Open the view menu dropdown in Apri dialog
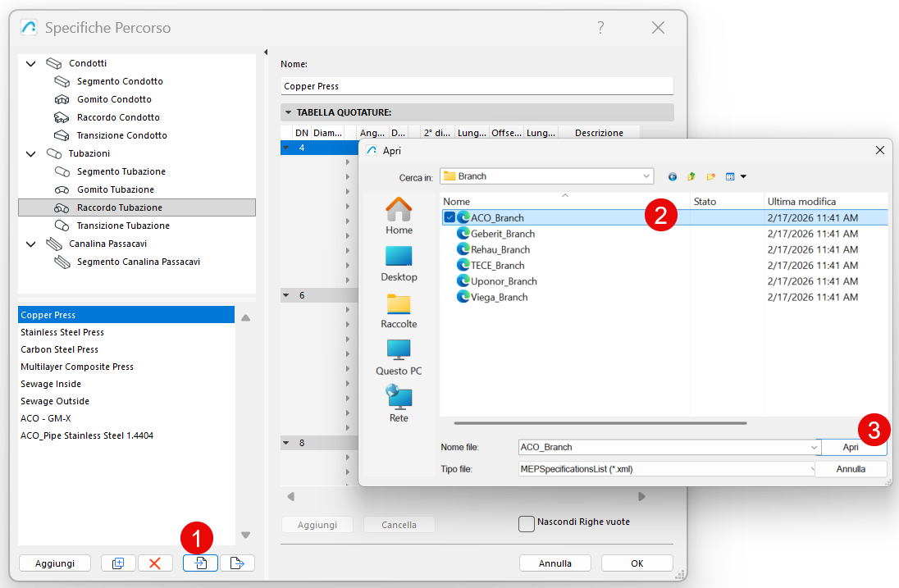899x588 pixels. pos(743,176)
